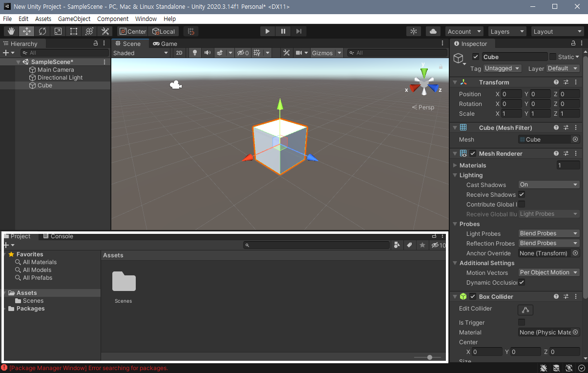Open scene camera settings icon
588x373 pixels.
(x=299, y=53)
